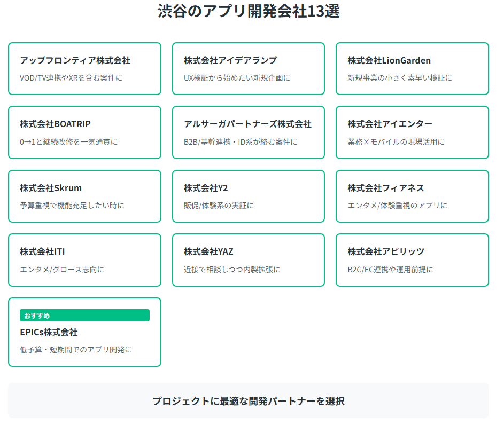Click the プロジェクトに最適な開発パートナーを選択 banner
Image resolution: width=504 pixels, height=425 pixels.
click(249, 400)
